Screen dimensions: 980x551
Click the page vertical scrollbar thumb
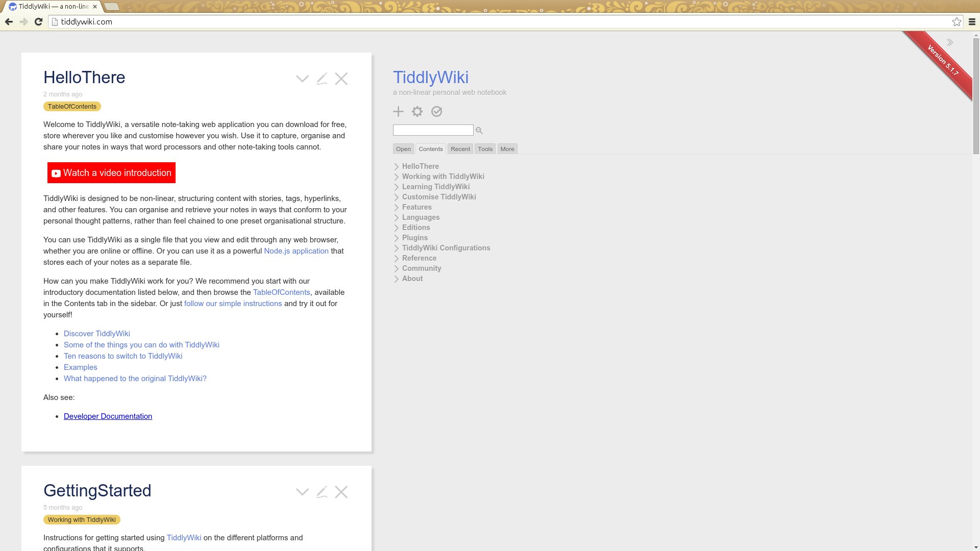(x=976, y=95)
